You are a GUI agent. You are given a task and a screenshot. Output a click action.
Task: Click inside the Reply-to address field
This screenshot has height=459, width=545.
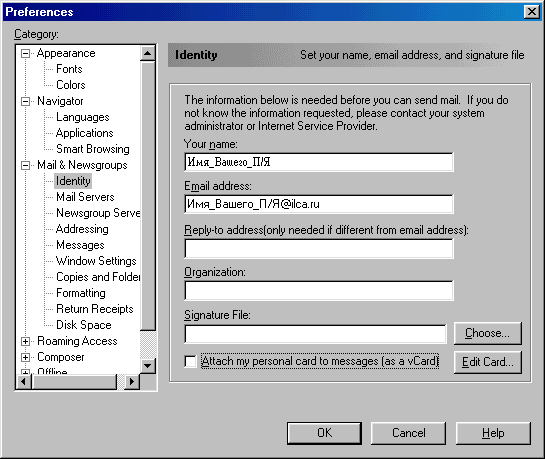[x=319, y=248]
